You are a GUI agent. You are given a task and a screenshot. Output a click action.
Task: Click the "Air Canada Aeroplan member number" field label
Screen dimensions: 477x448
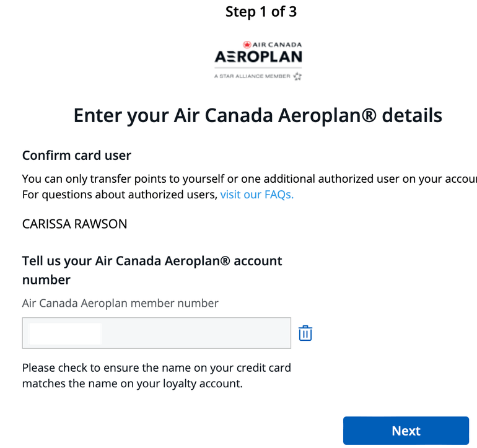(120, 304)
